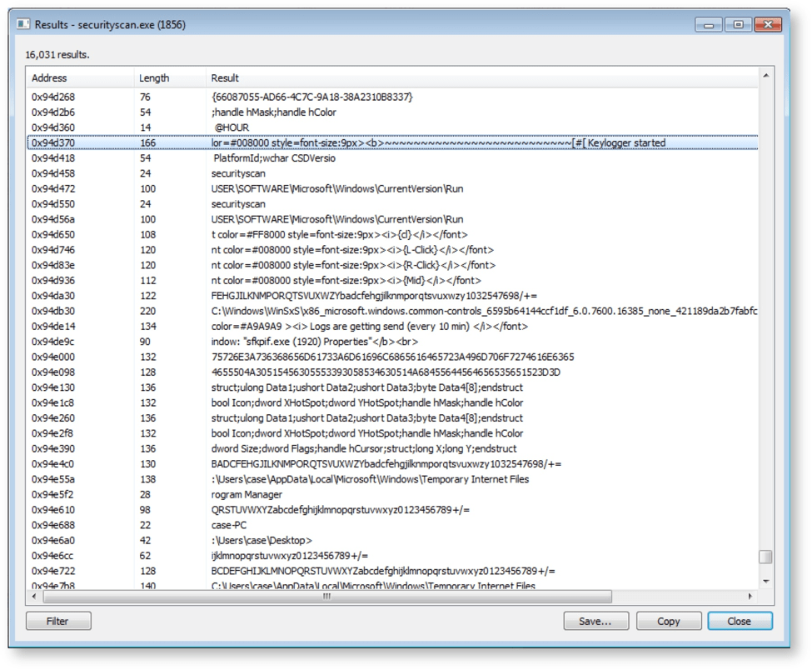
Task: Select the C:\Windows\WinSxS path row
Action: 392,311
